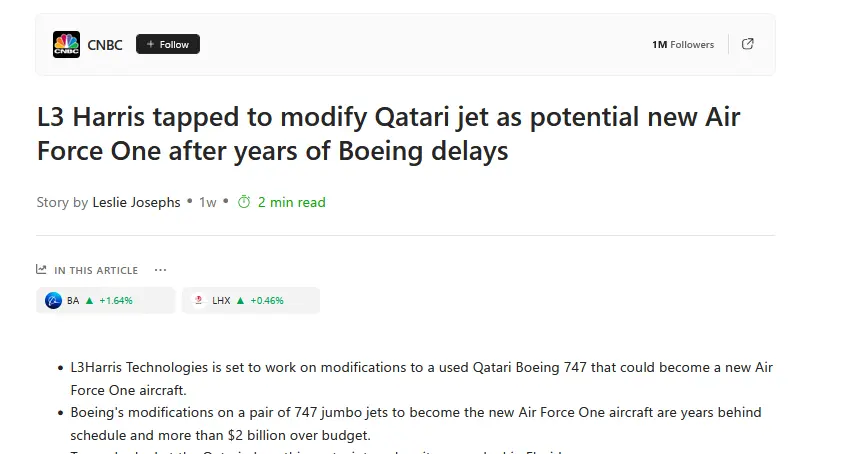Click the L3Harris logo icon

(199, 300)
